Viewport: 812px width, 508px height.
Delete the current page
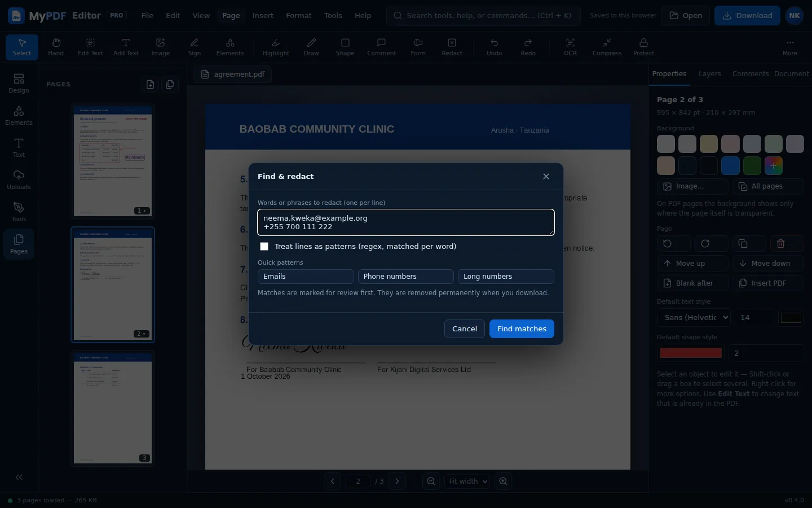tap(787, 244)
